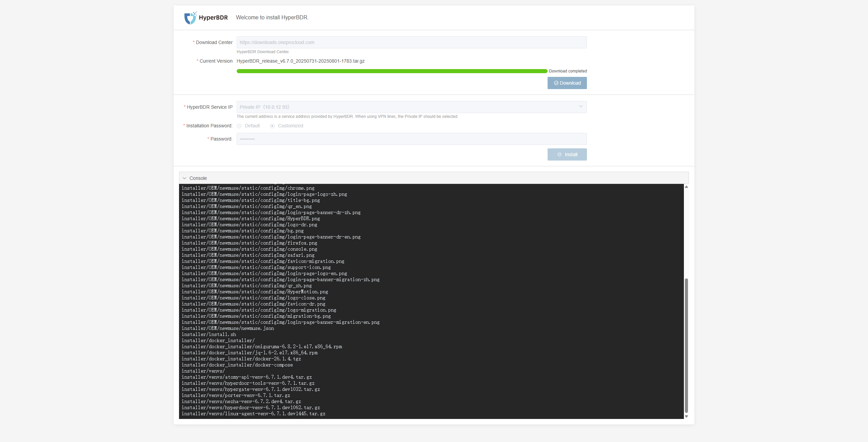Image resolution: width=868 pixels, height=442 pixels.
Task: Click console line docker-26.1.4.tgz
Action: (x=241, y=359)
